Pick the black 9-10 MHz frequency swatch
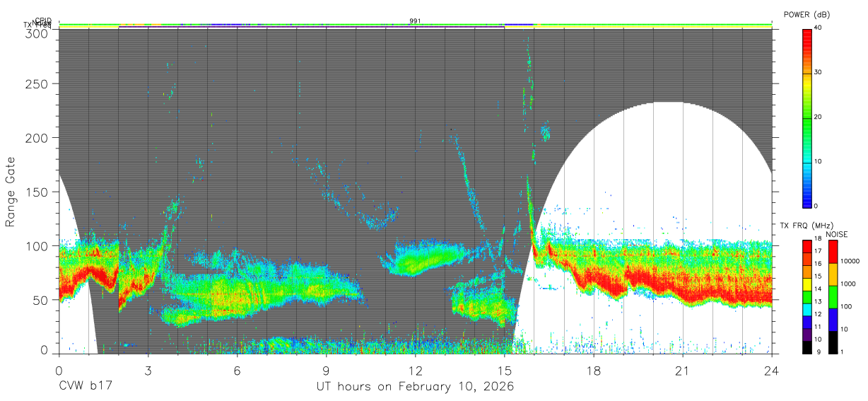The height and width of the screenshot is (401, 868). 807,346
